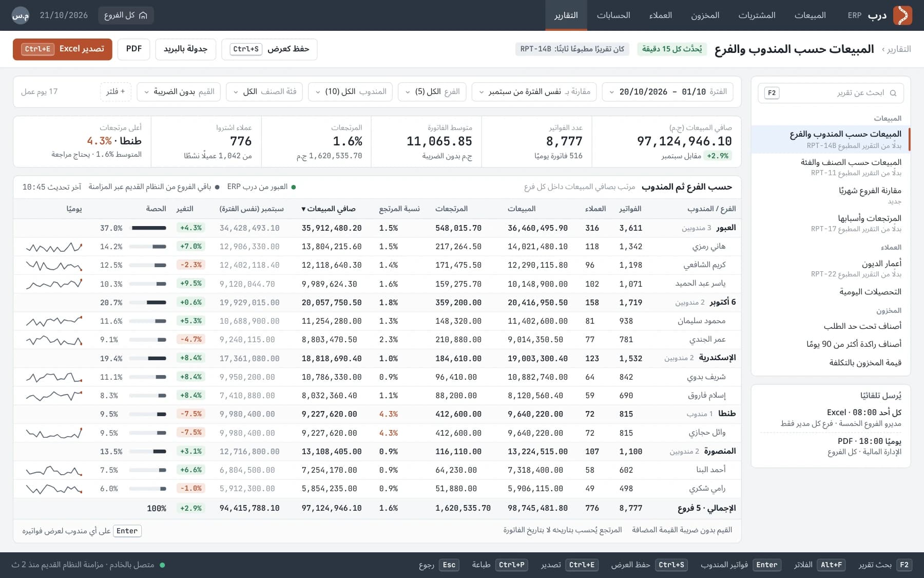Click the Ctrl+P طباعة shortcut in footer
The height and width of the screenshot is (578, 924).
pos(500,565)
